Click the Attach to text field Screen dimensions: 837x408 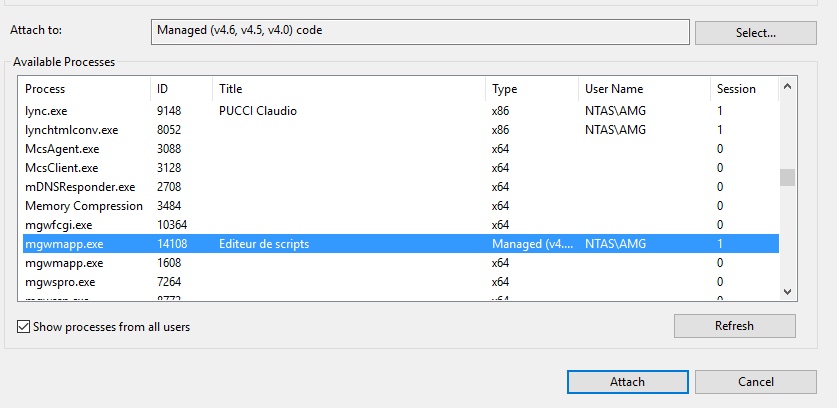[x=420, y=32]
